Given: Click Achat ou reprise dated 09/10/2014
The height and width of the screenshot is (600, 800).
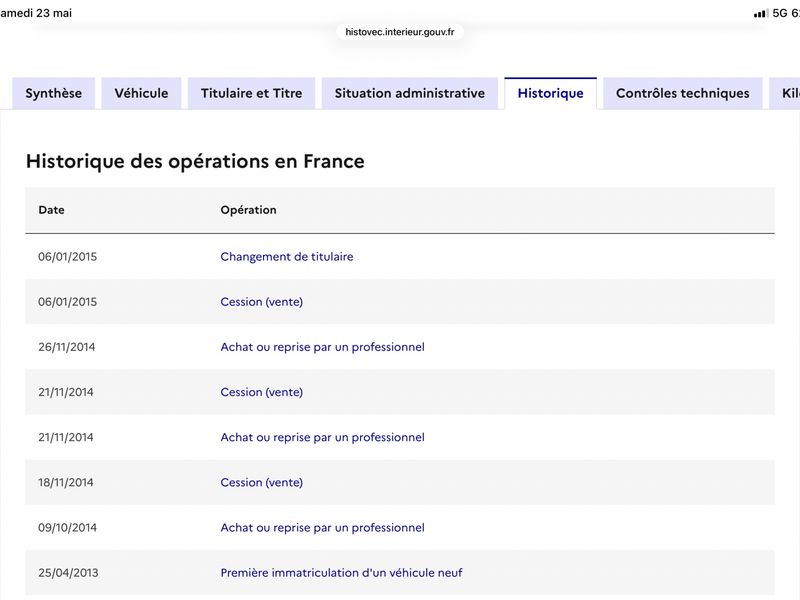Looking at the screenshot, I should click(x=322, y=528).
